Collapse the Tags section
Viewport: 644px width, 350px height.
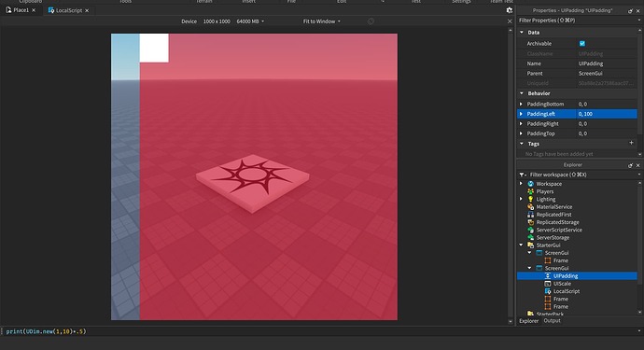click(x=522, y=144)
